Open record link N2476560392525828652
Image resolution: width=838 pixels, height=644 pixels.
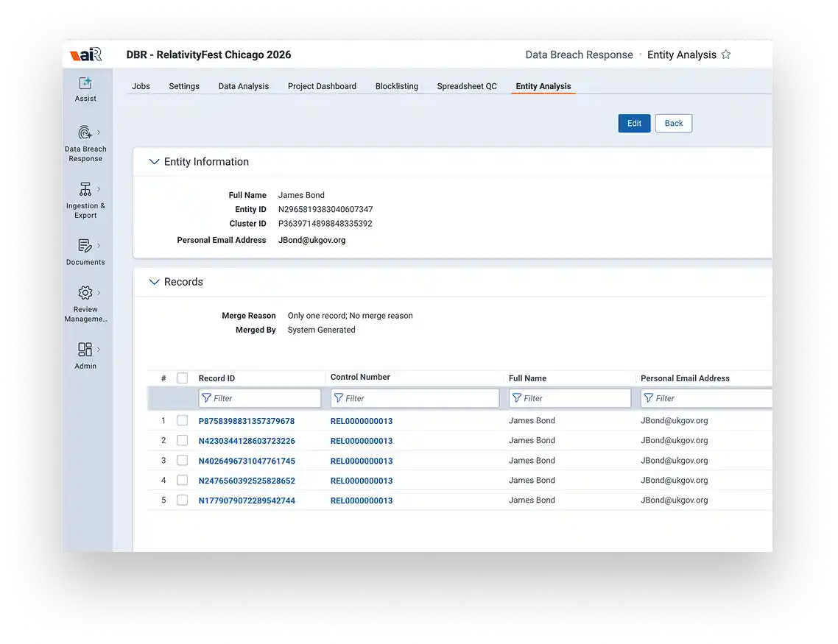tap(247, 481)
